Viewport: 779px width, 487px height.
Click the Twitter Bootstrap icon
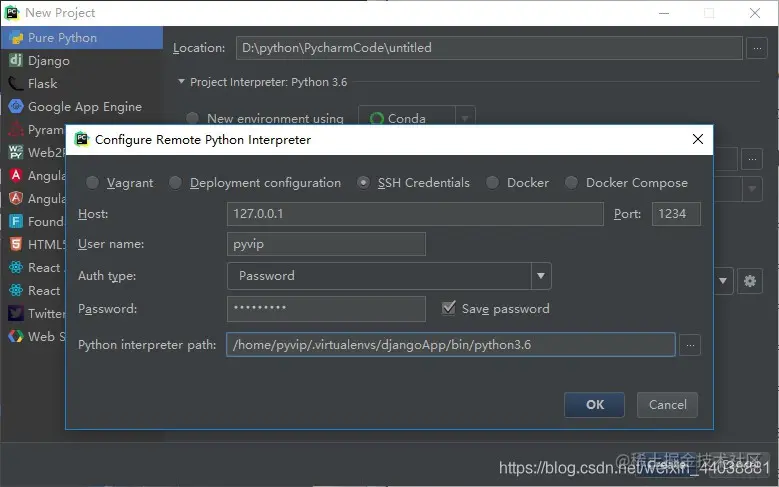(16, 313)
